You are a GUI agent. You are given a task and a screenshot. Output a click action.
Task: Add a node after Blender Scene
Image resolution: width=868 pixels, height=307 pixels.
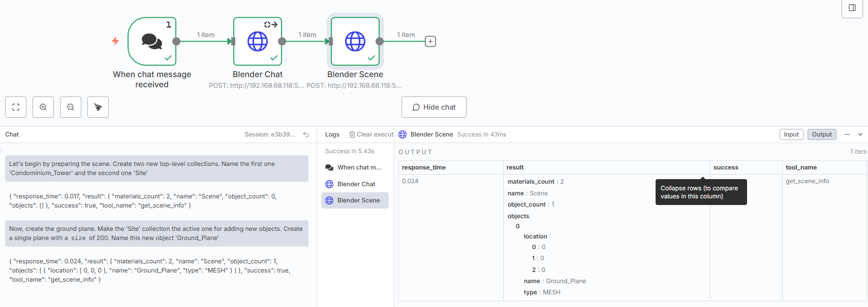click(x=430, y=42)
